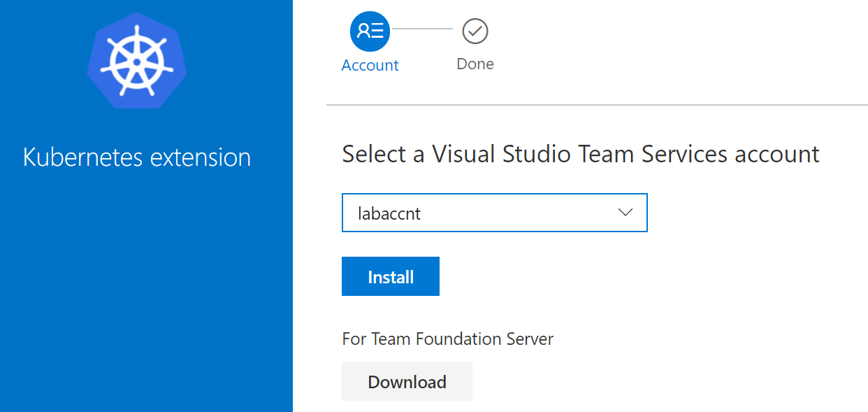Click the Install button
The width and height of the screenshot is (868, 412).
coord(391,276)
